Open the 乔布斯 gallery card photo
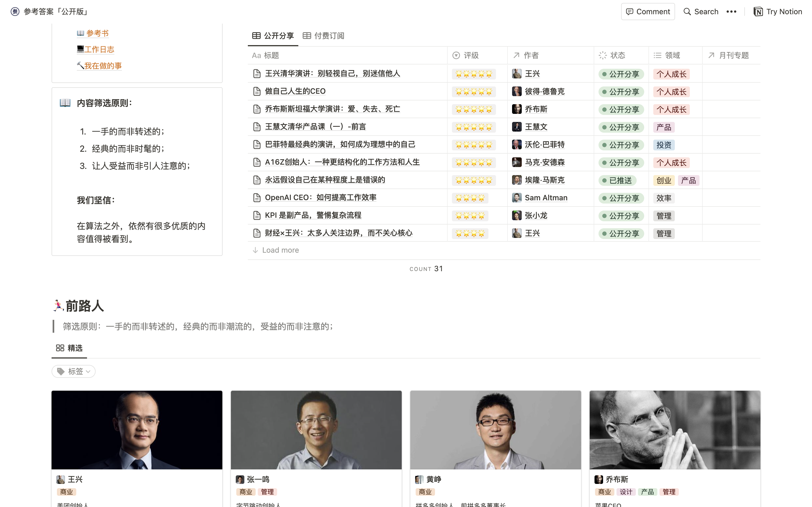Image resolution: width=812 pixels, height=507 pixels. 675,430
